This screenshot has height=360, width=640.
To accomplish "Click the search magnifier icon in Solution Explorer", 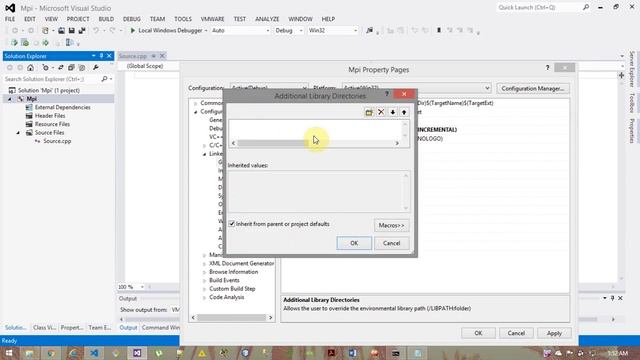I will (x=104, y=79).
